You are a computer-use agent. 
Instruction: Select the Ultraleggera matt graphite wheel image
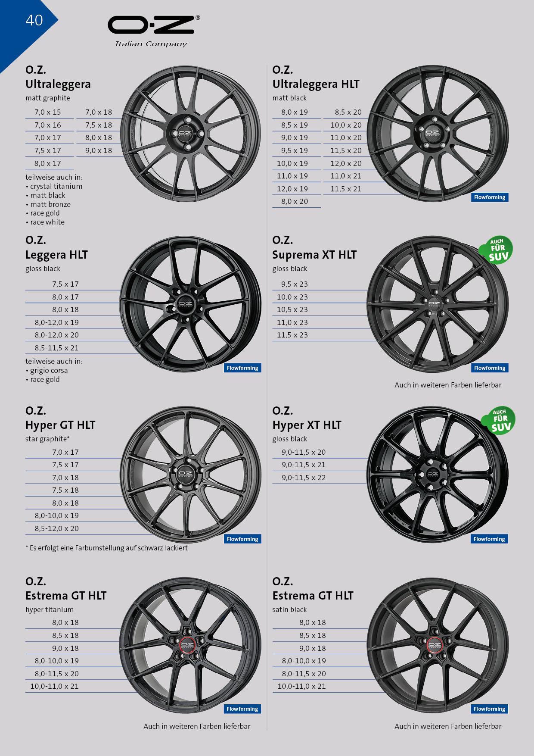click(x=190, y=133)
